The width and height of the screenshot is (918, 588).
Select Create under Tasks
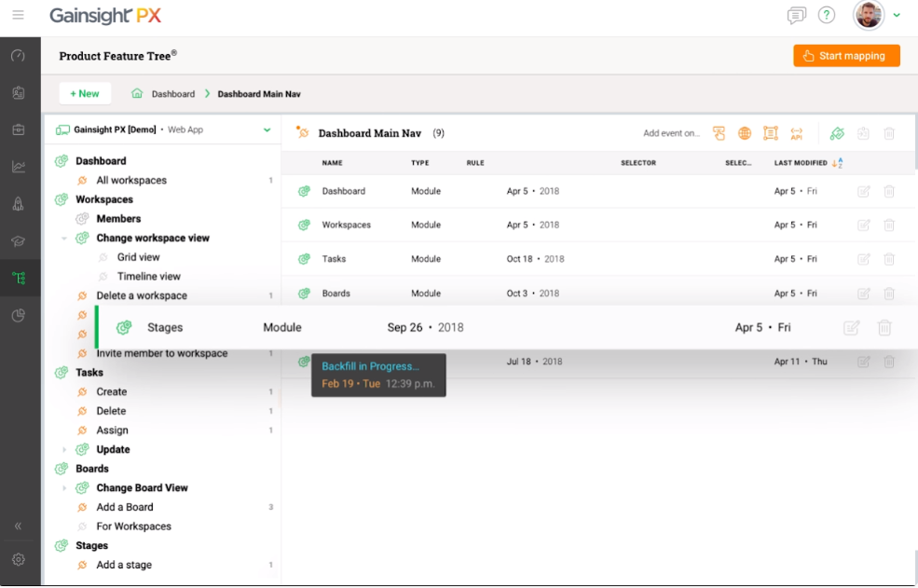click(112, 391)
